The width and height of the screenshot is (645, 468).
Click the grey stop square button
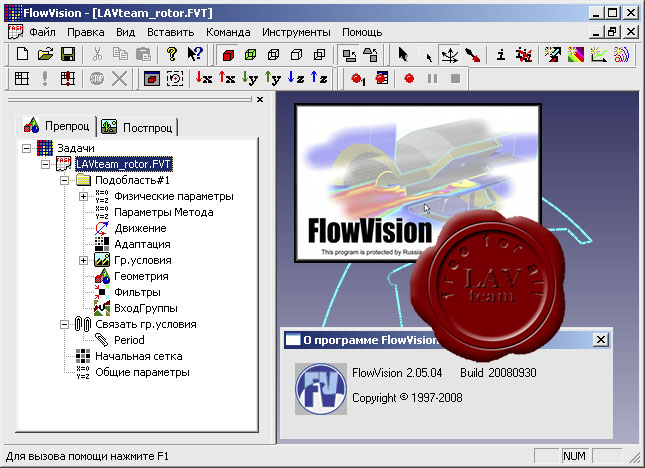click(455, 78)
